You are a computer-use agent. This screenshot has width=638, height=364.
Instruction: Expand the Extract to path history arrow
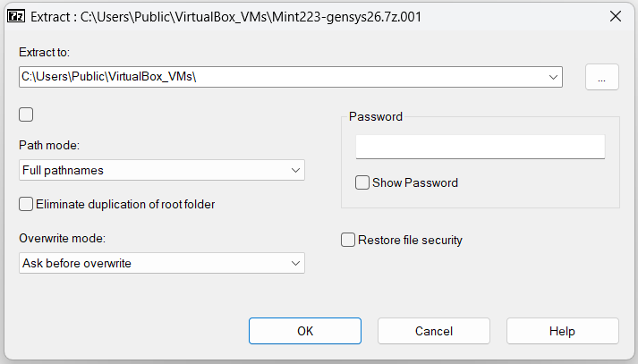coord(553,77)
